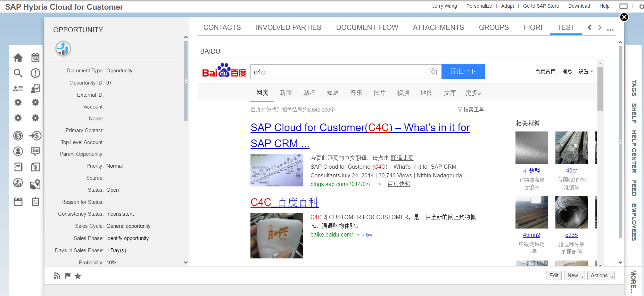Click the flag icon in the bottom bar
Viewport: 644px width, 296px height.
tap(68, 276)
